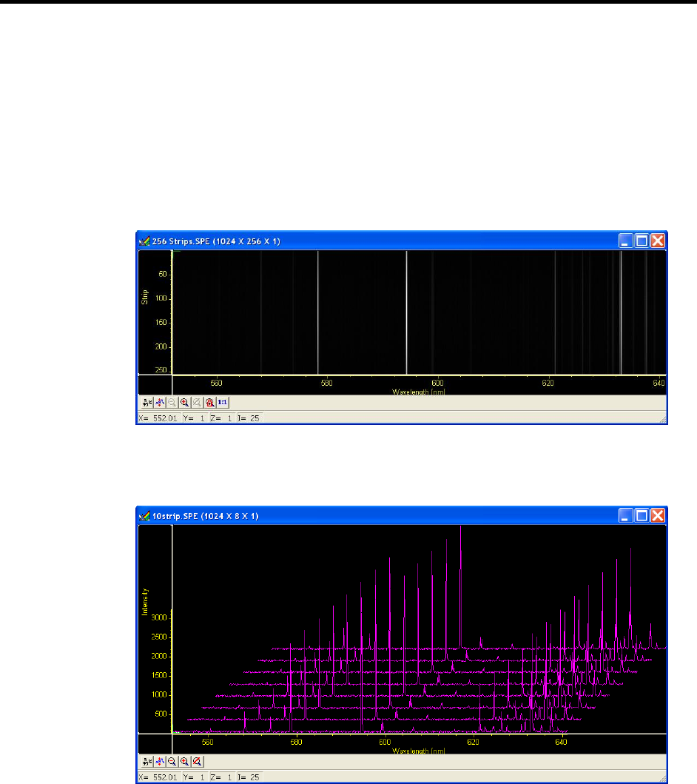Viewport: 697px width, 784px height.
Task: Click bright spectral line near 580 nm in strips image
Action: (318, 312)
